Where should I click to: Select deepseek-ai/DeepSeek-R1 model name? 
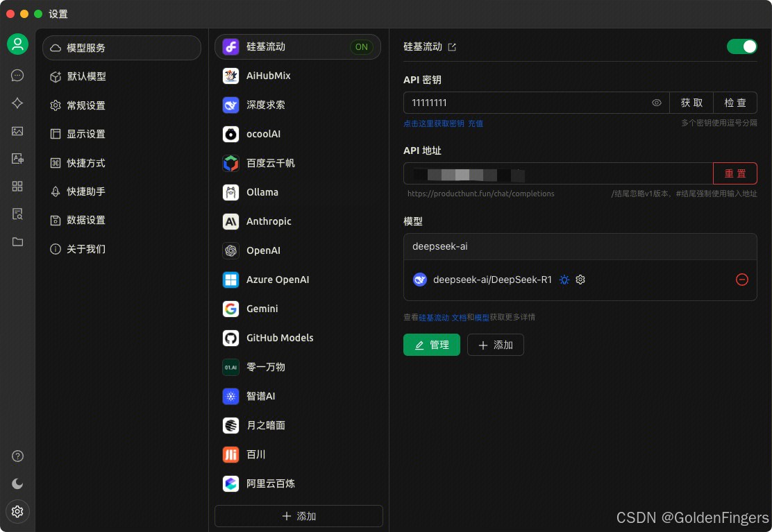[492, 280]
